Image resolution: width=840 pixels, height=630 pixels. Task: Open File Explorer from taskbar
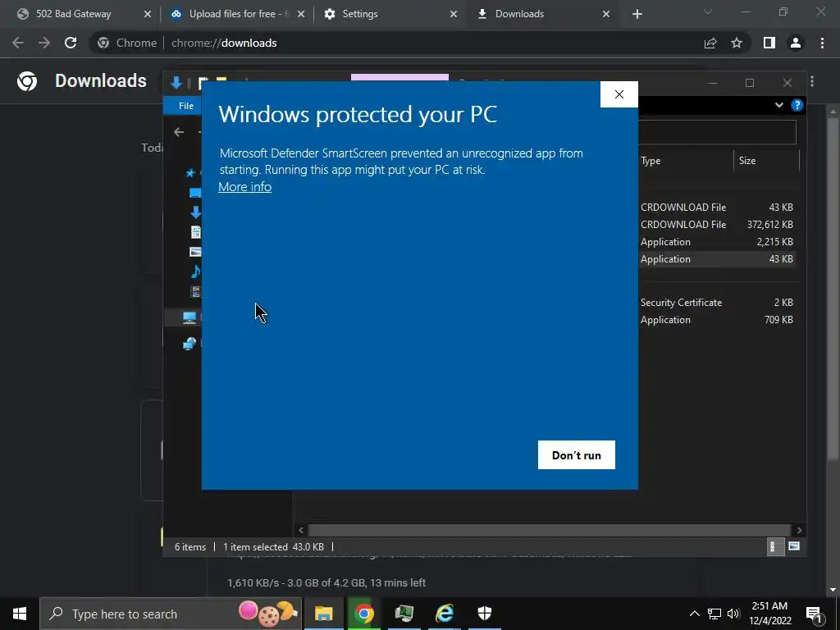click(323, 614)
